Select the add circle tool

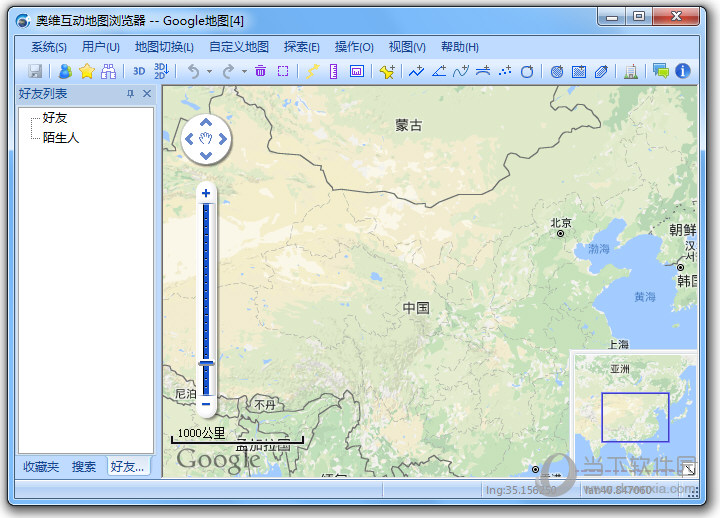point(527,71)
